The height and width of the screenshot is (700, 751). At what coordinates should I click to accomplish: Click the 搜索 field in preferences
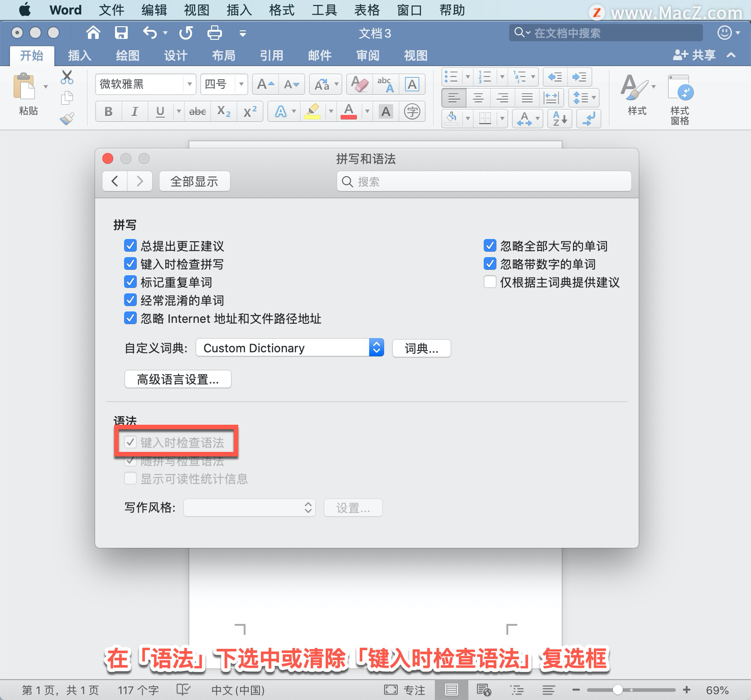(x=484, y=182)
